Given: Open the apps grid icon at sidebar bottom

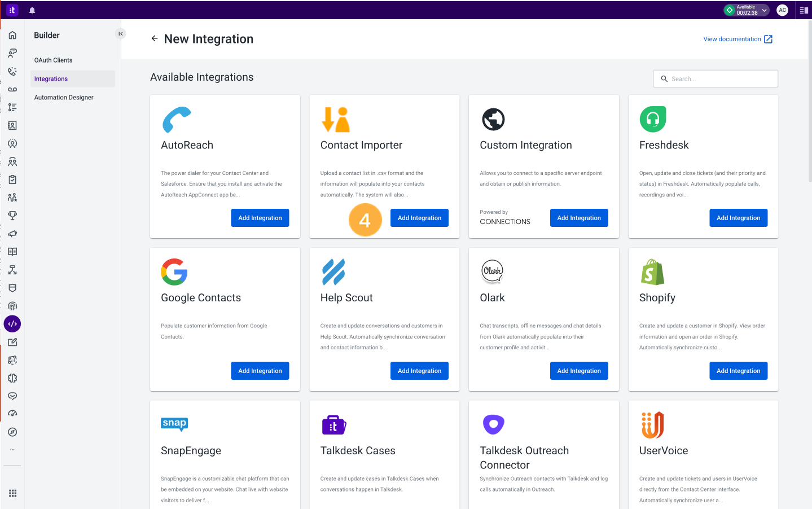Looking at the screenshot, I should 12,493.
